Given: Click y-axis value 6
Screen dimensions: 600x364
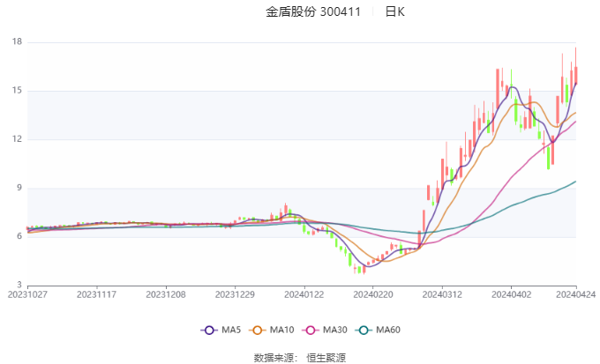Looking at the screenshot, I should click(19, 236).
